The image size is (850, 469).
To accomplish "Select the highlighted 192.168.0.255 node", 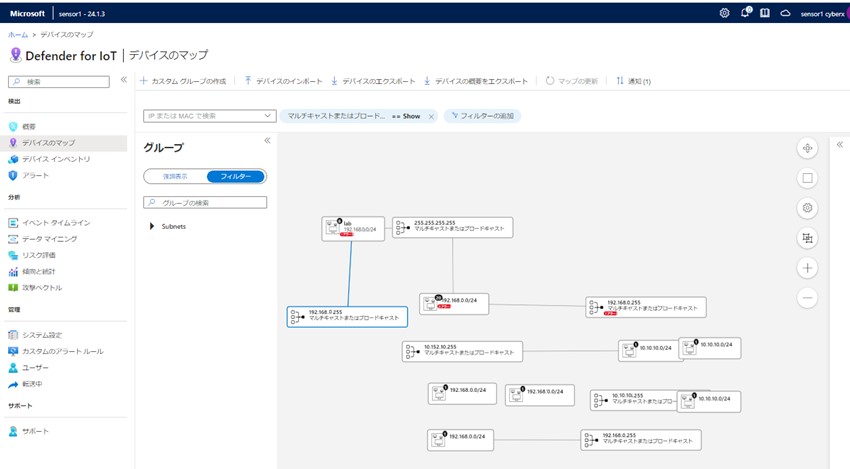I will [347, 317].
